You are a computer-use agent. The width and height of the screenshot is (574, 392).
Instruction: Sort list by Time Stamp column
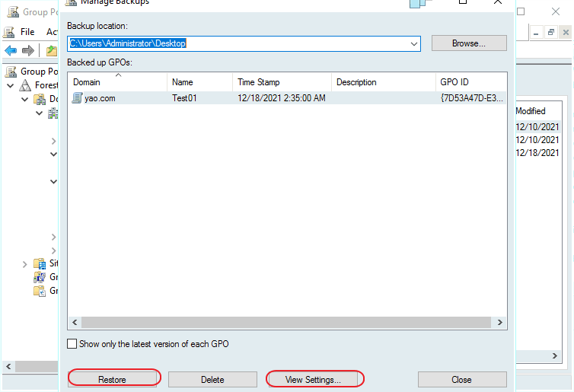(259, 82)
